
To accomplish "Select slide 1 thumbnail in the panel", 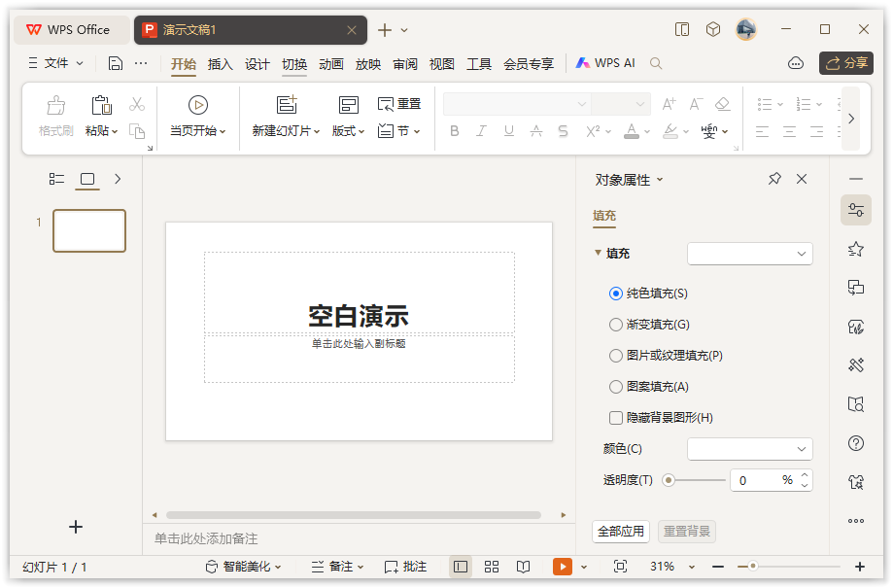I will [88, 230].
